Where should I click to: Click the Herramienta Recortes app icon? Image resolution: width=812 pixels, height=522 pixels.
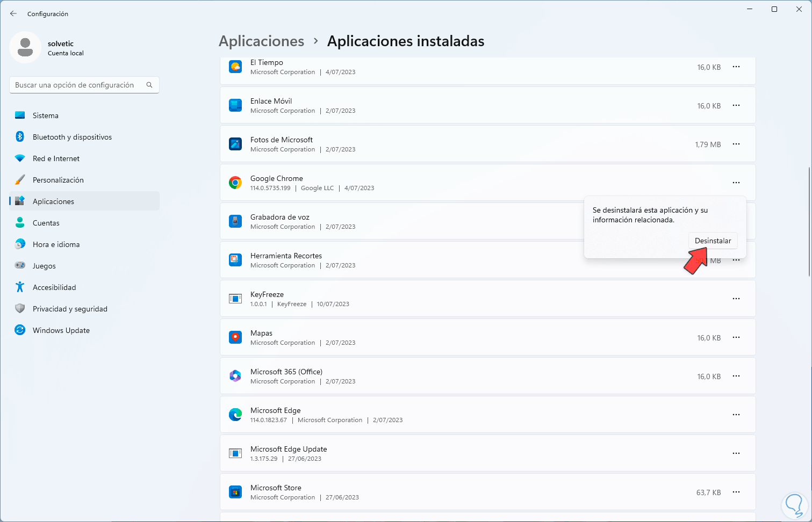pos(235,260)
